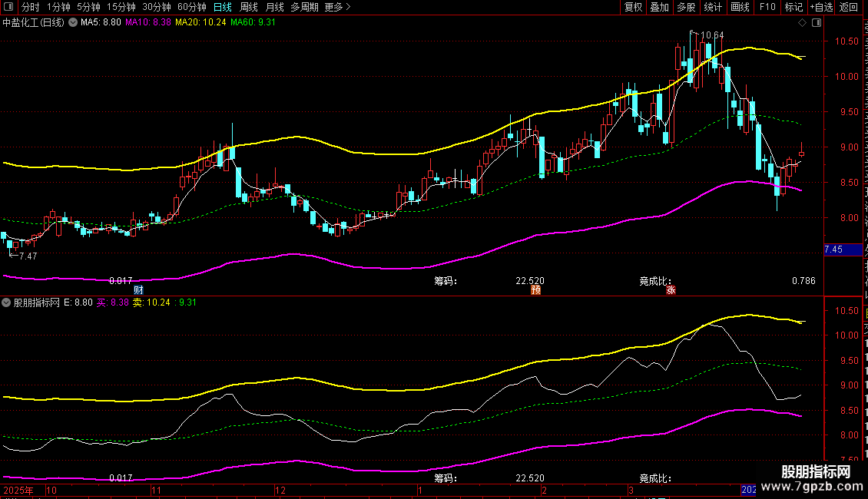Click the blue 财 finance marker icon
The width and height of the screenshot is (868, 499).
(138, 290)
